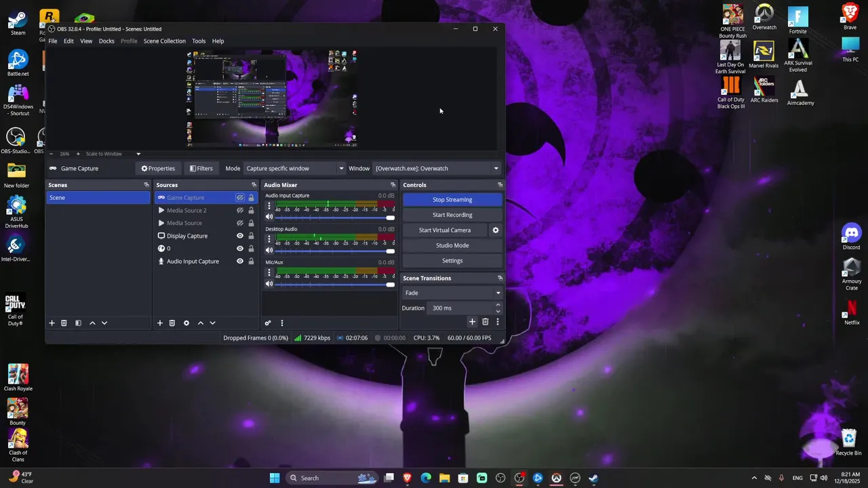Hide the Display Capture source
This screenshot has width=868, height=488.
coord(240,236)
